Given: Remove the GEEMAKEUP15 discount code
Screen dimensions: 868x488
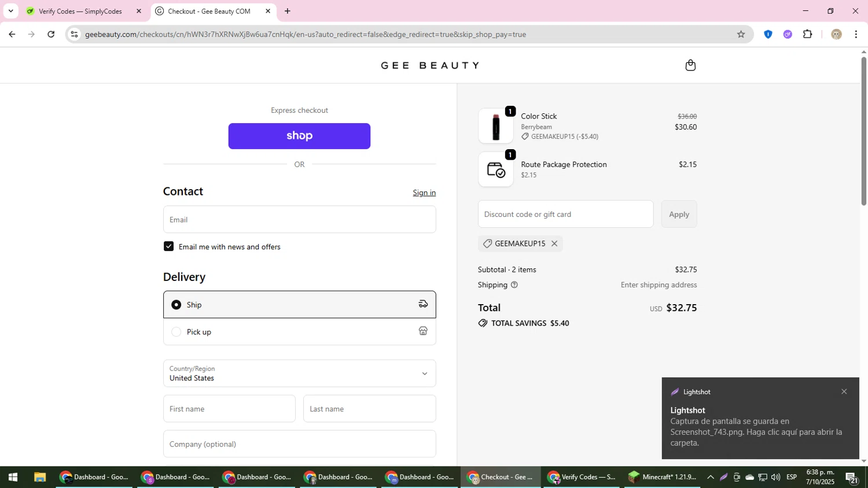Looking at the screenshot, I should tap(554, 243).
